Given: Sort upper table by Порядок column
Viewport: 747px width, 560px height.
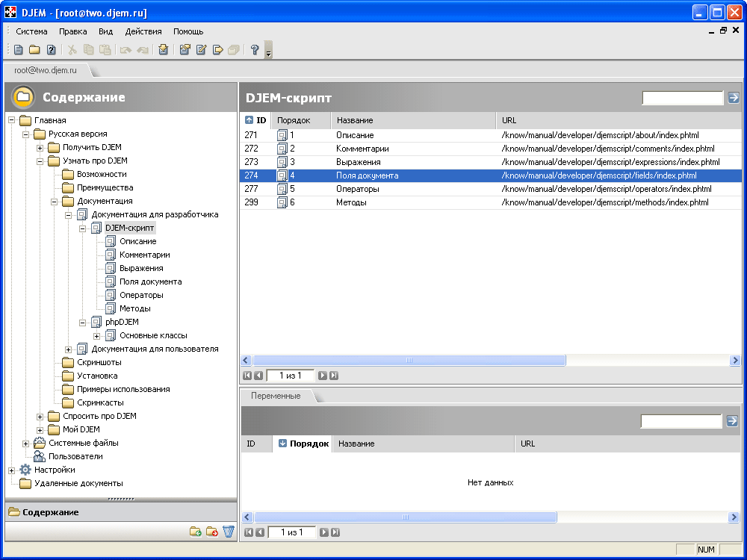Looking at the screenshot, I should click(300, 120).
